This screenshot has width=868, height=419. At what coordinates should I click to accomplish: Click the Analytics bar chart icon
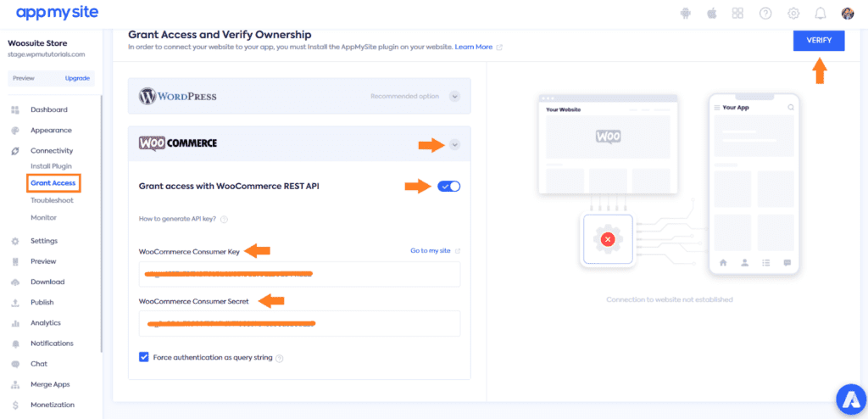[15, 323]
